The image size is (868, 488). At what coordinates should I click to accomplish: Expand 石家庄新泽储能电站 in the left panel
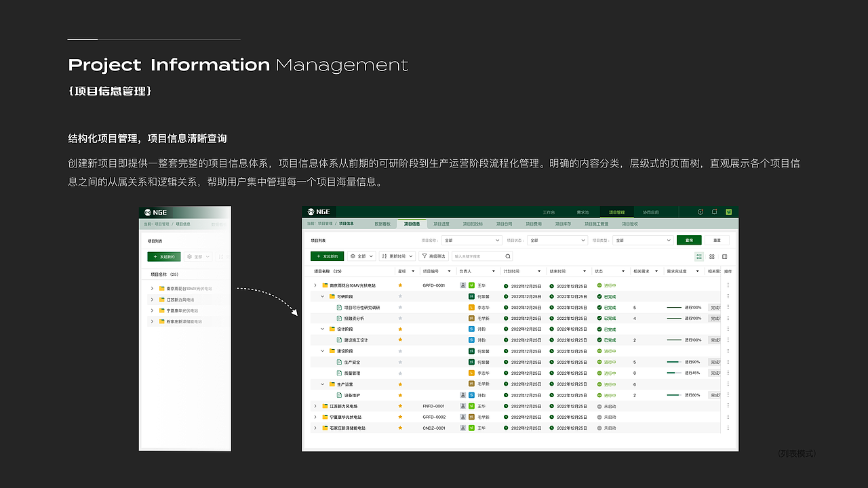tap(153, 321)
